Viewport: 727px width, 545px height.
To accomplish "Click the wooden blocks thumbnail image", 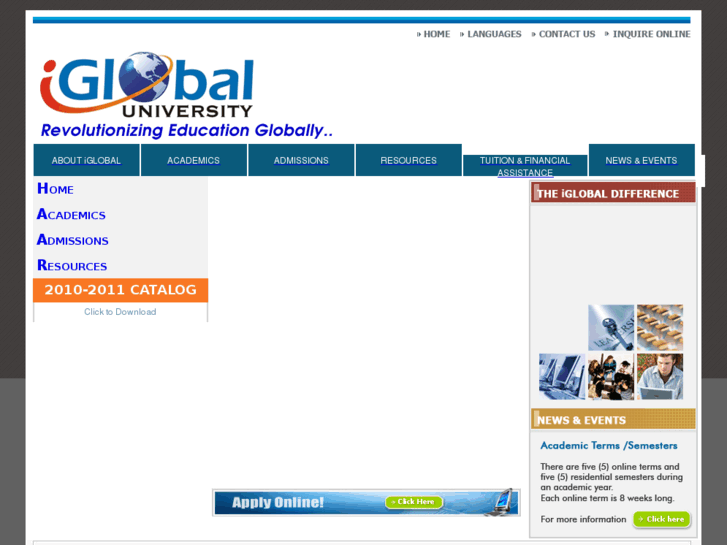I will 660,327.
